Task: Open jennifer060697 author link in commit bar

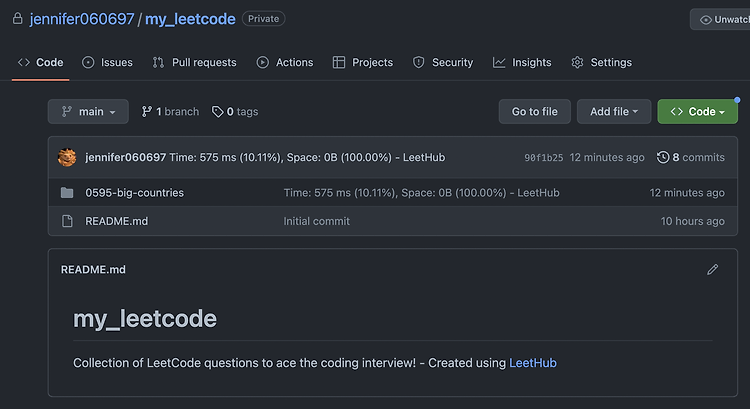Action: point(125,157)
